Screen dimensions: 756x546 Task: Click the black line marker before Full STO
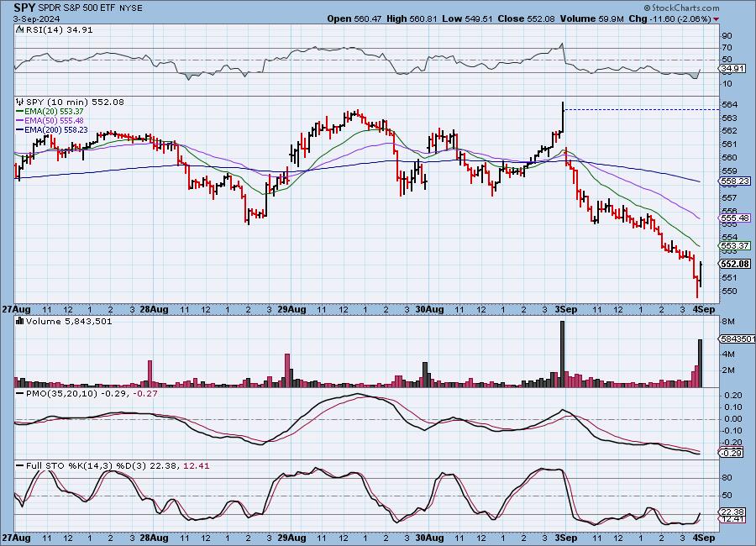(x=20, y=466)
